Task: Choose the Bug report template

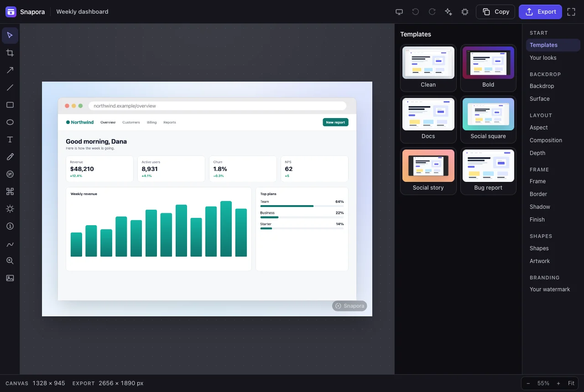Action: 488,171
